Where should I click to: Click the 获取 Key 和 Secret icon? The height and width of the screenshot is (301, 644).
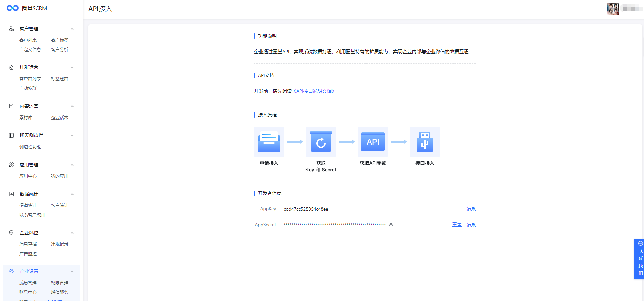point(321,142)
